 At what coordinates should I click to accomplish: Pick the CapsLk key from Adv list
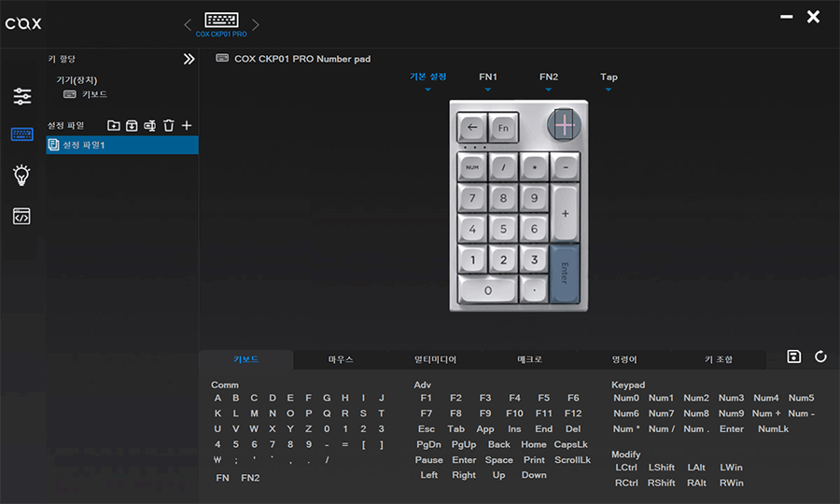[570, 444]
